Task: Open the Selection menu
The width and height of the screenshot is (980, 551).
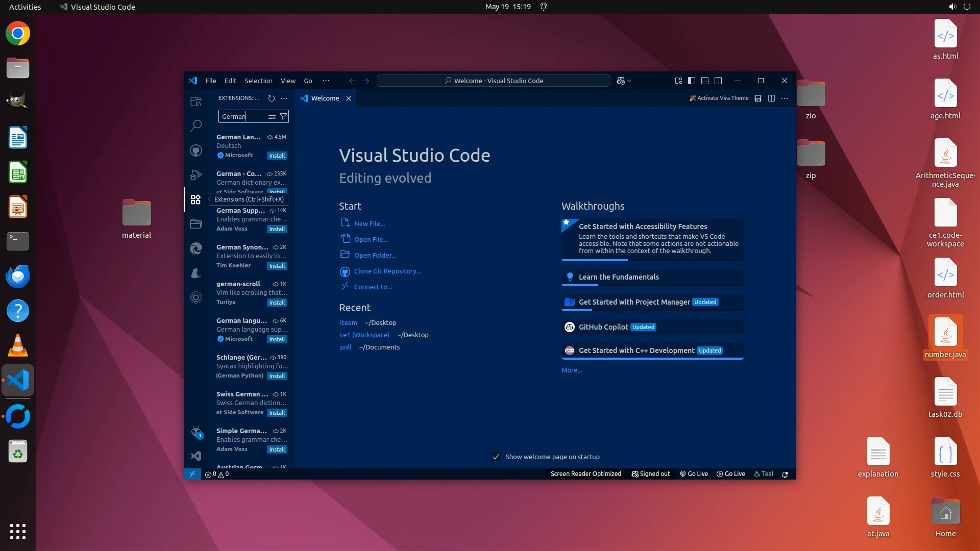Action: point(258,81)
